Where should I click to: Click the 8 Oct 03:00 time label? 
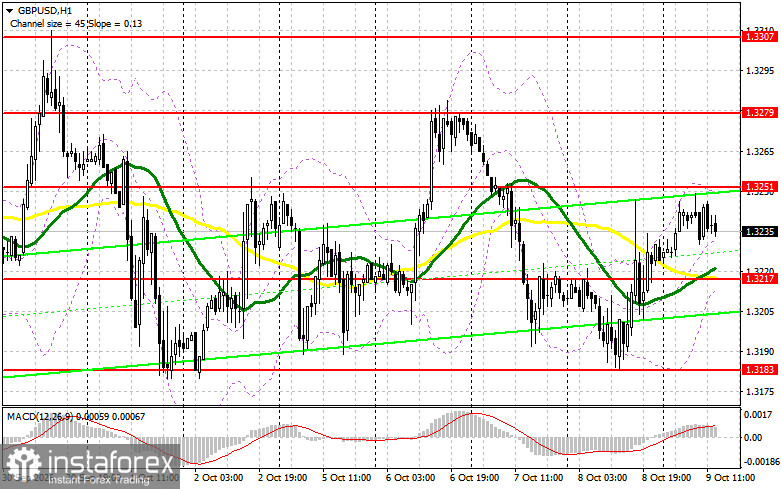[x=602, y=478]
